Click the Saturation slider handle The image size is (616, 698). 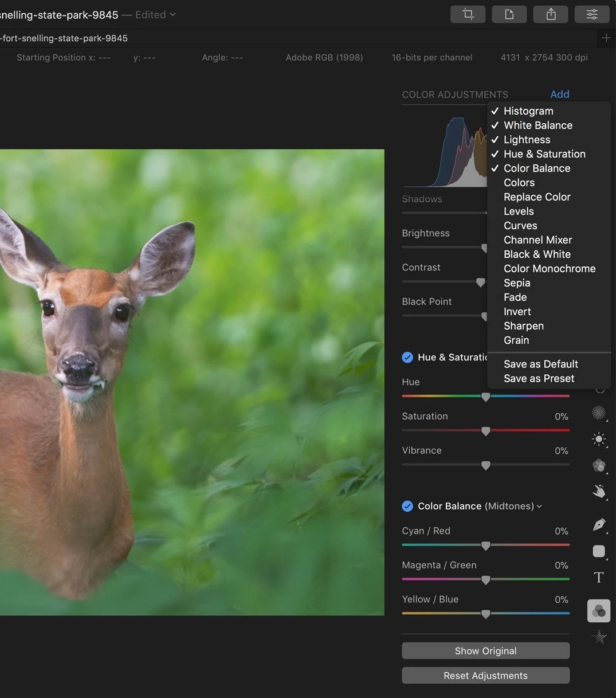click(x=486, y=431)
